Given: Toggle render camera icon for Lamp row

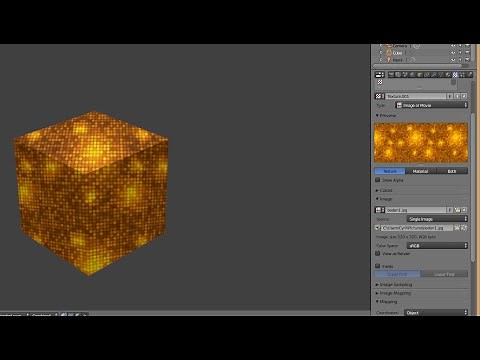Looking at the screenshot, I should 467,60.
